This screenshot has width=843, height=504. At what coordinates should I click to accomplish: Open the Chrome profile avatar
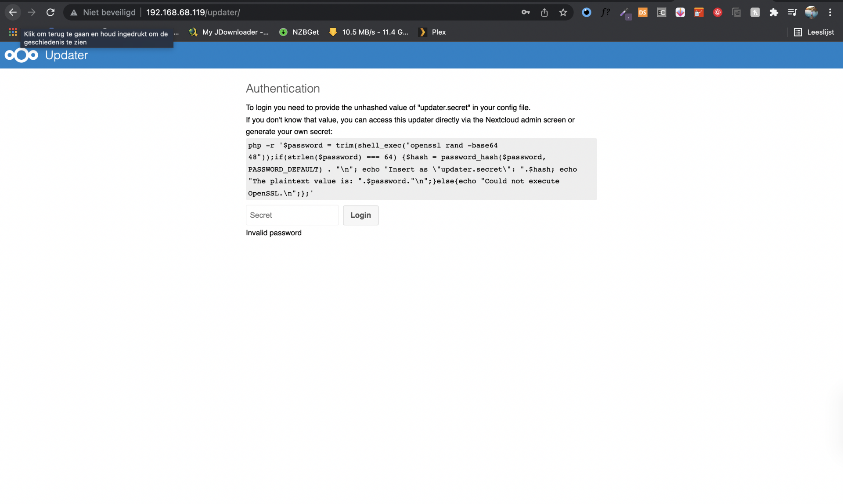click(811, 12)
